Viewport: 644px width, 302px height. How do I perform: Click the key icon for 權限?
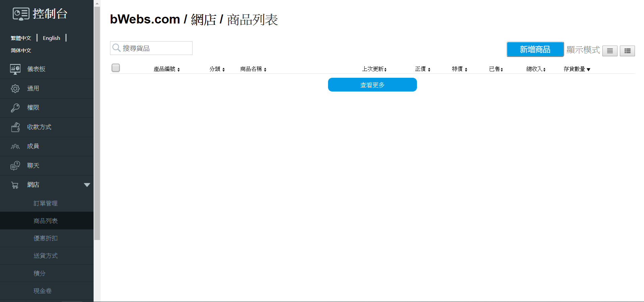(x=15, y=108)
